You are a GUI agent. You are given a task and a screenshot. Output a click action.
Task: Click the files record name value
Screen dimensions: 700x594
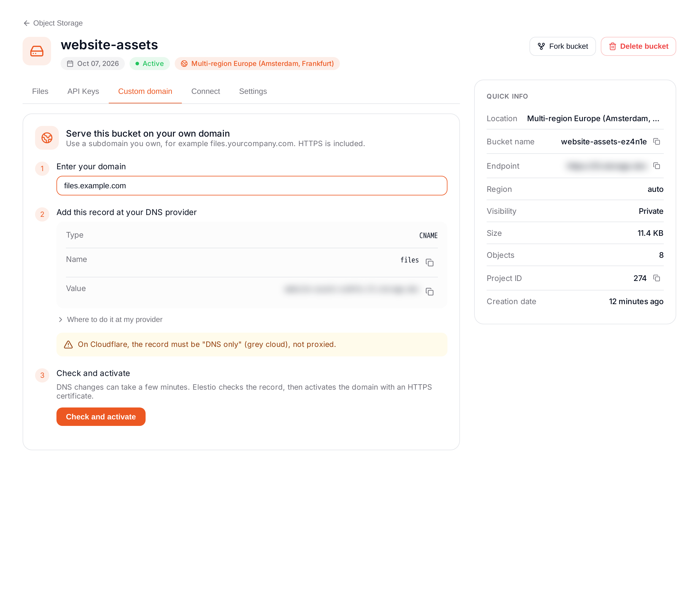(409, 260)
